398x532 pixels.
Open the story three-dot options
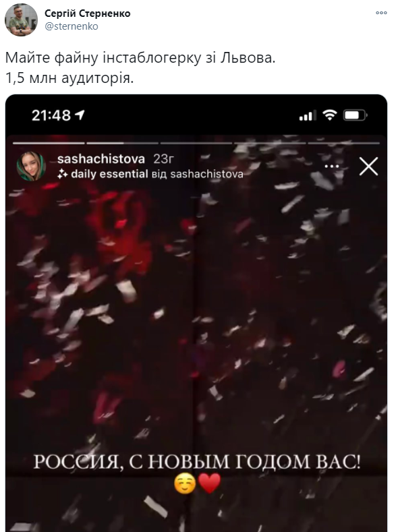[x=331, y=167]
